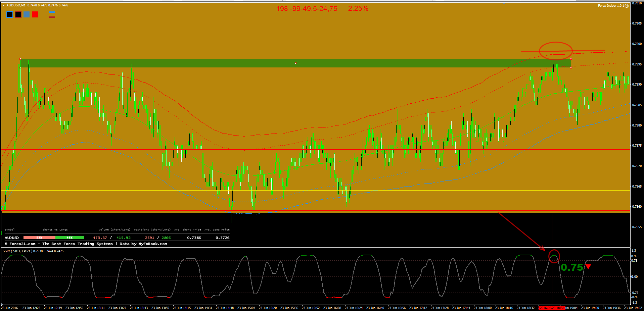Select short volume value 473.37
The width and height of the screenshot is (644, 311).
(100, 238)
